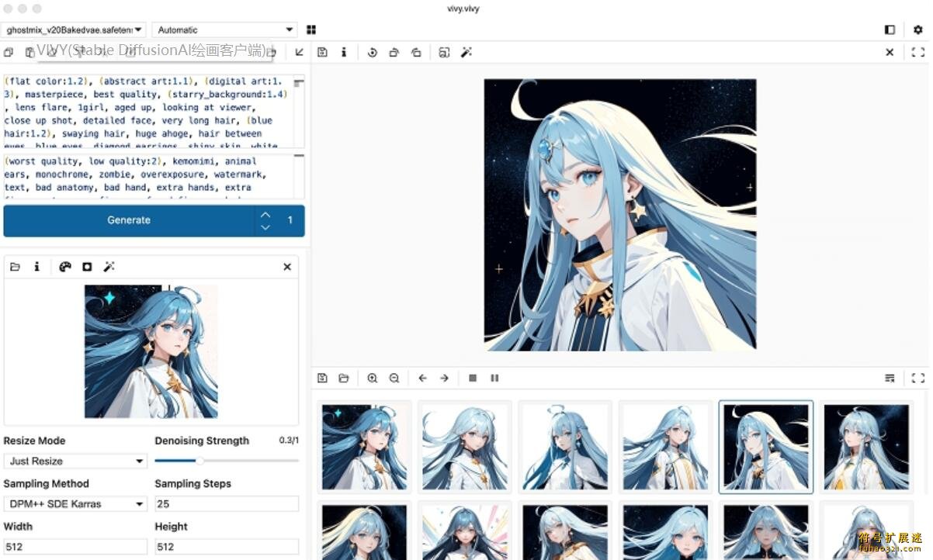The height and width of the screenshot is (560, 933).
Task: Click the collapse arrow icon above prompt box
Action: [x=300, y=52]
